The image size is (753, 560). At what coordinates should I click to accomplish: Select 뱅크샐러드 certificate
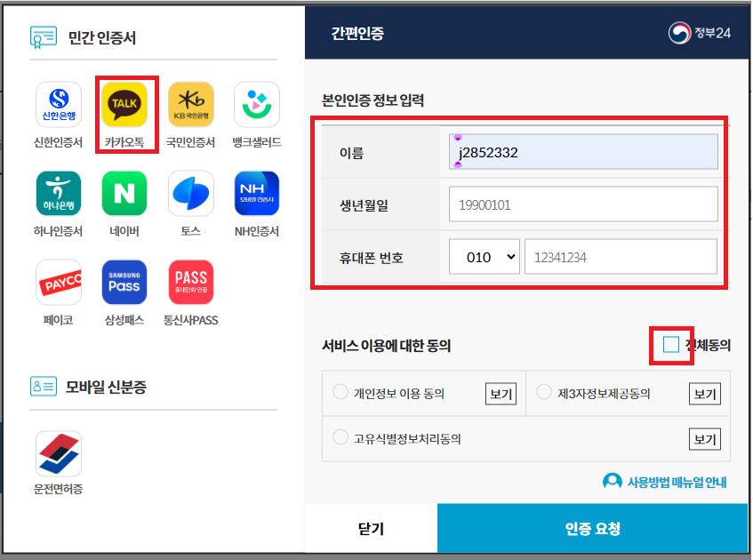(256, 103)
